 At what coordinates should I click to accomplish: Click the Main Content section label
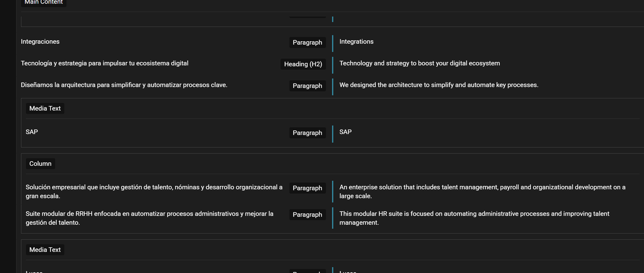44,3
